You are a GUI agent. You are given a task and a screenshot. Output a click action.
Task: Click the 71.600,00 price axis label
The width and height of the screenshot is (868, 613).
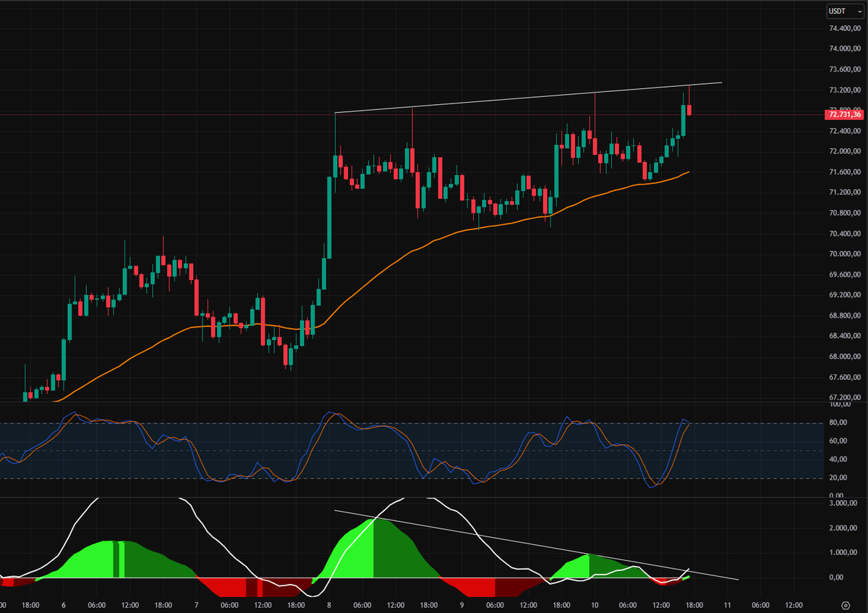(845, 172)
